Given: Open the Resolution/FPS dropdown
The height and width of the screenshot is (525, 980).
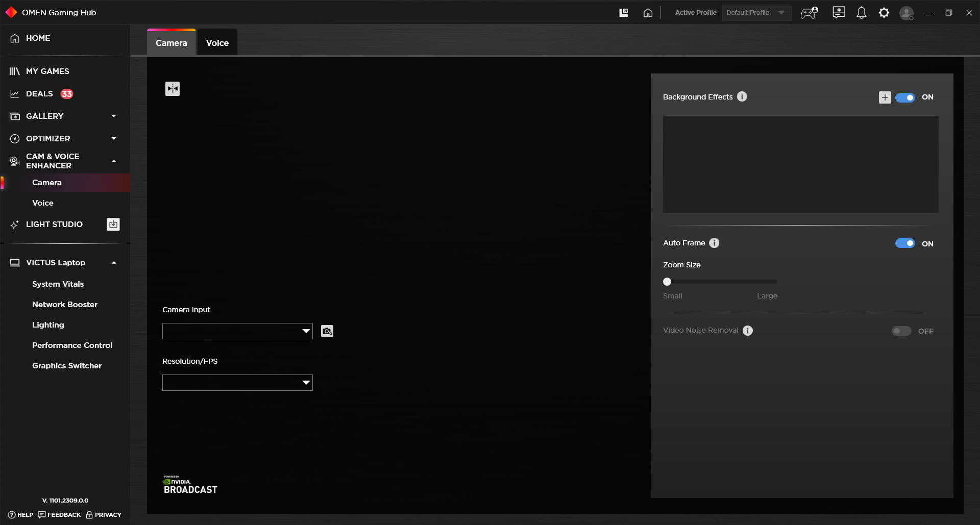Looking at the screenshot, I should 237,383.
